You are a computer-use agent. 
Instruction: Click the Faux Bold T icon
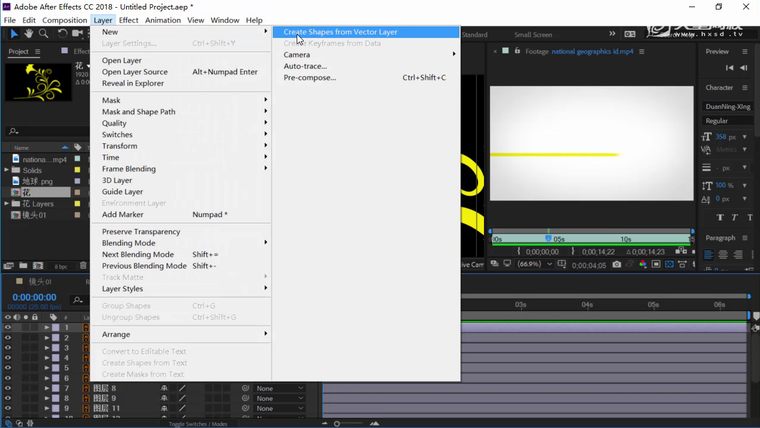point(720,217)
